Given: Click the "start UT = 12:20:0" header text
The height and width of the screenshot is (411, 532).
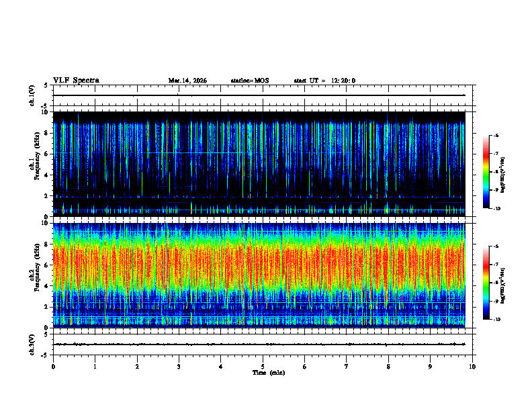Looking at the screenshot, I should click(x=324, y=81).
